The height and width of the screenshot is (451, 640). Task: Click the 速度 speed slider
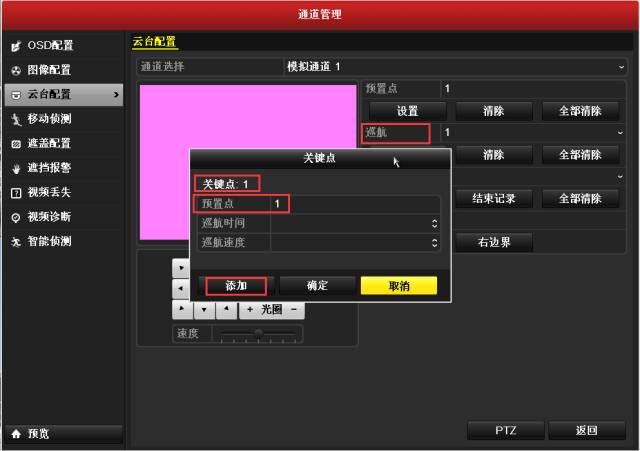coord(259,334)
